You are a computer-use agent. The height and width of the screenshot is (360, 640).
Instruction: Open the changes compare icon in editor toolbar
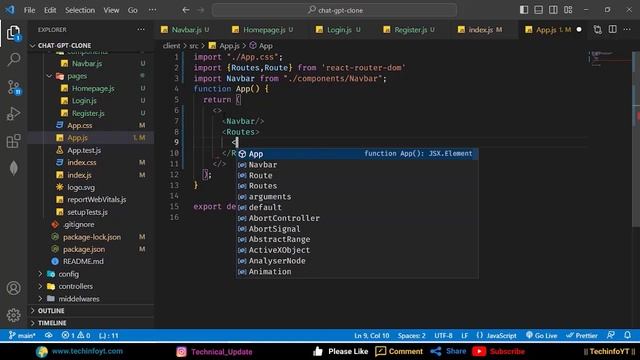coord(598,29)
